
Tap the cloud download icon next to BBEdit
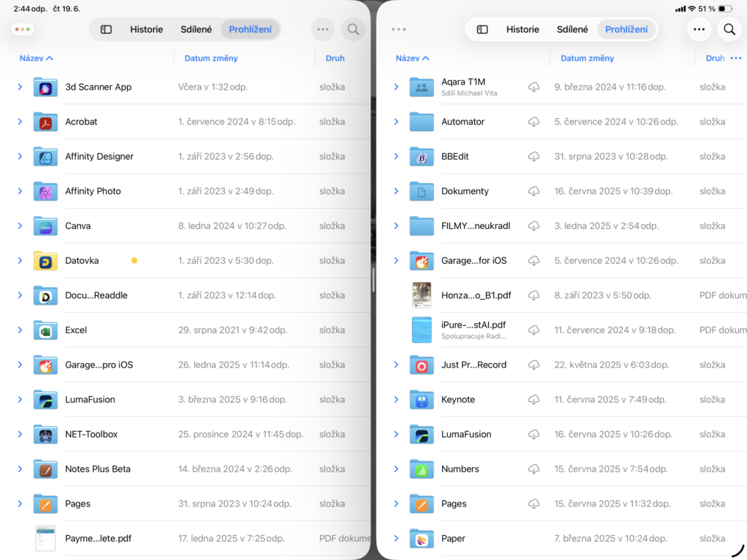tap(535, 156)
